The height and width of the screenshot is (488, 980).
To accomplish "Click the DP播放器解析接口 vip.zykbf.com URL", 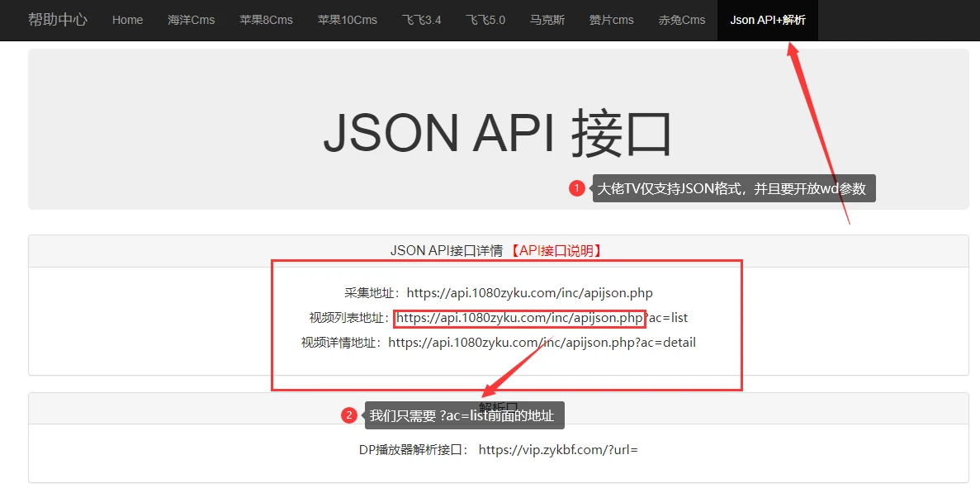I will coord(558,450).
